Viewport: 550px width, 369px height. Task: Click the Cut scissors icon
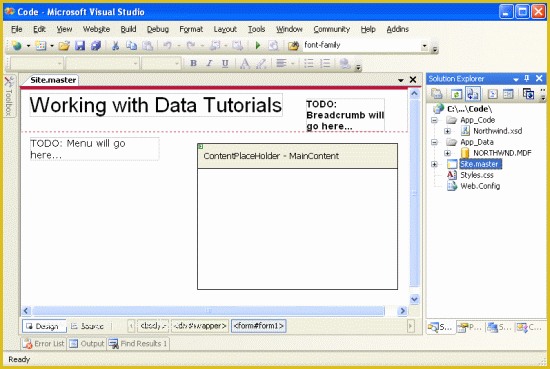(x=115, y=46)
